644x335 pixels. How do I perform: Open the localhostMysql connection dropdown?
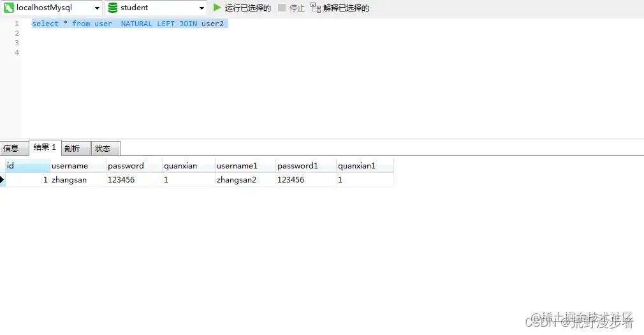tap(97, 8)
